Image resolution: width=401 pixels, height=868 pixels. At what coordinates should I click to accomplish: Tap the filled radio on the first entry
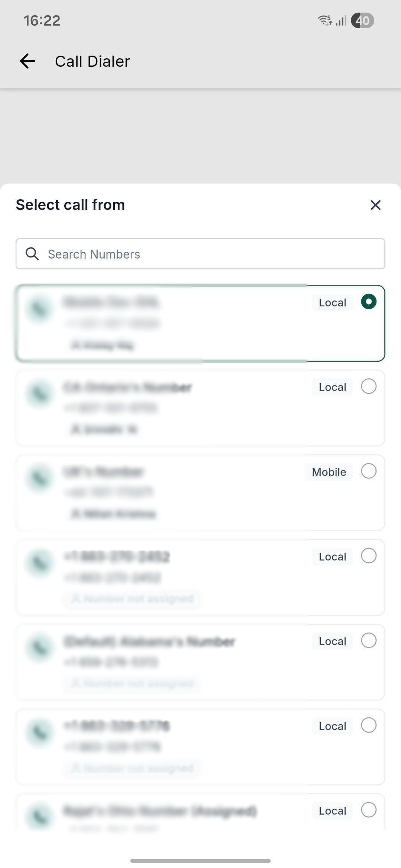click(x=368, y=302)
